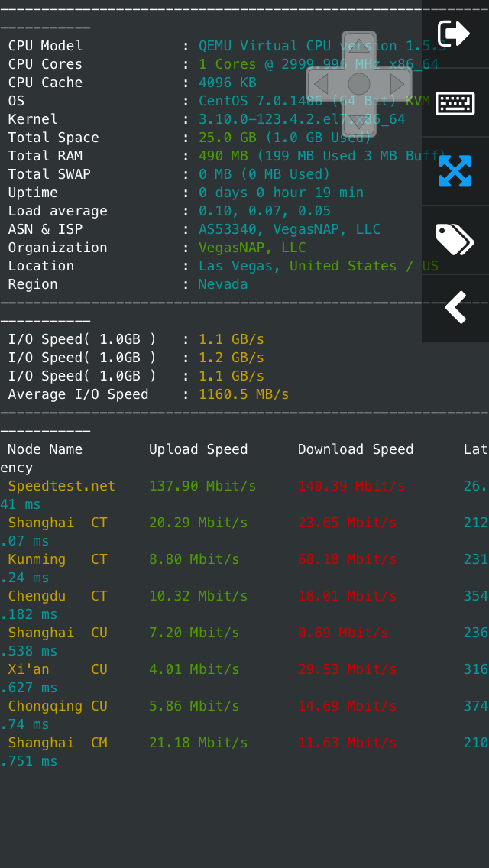This screenshot has width=489, height=868.
Task: Open the tags icon in the sidebar
Action: coord(455,240)
